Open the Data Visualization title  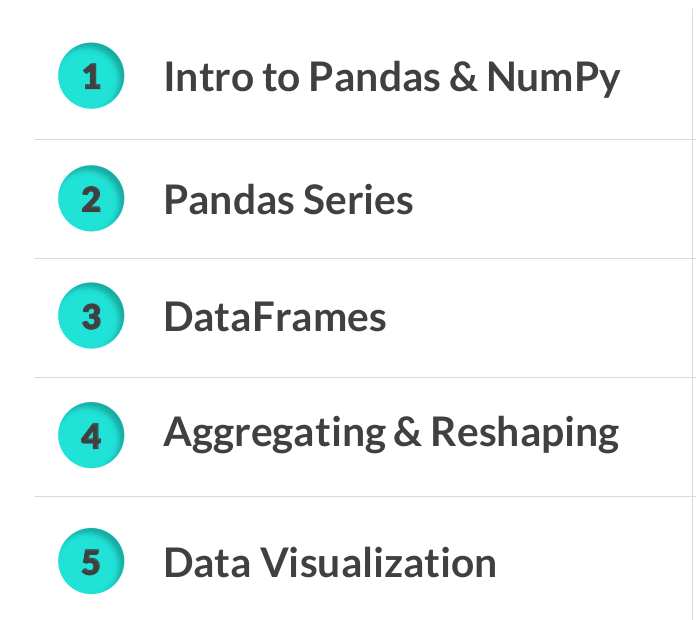pos(330,562)
